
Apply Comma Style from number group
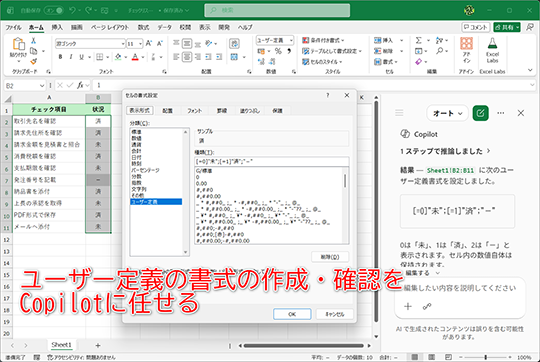[x=289, y=51]
